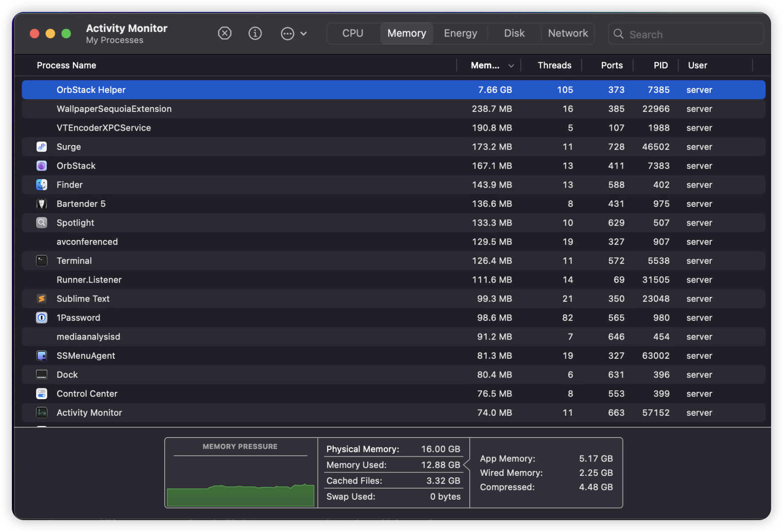Screen dimensions: 783x532
Task: Sort by Process Name column header
Action: [66, 65]
